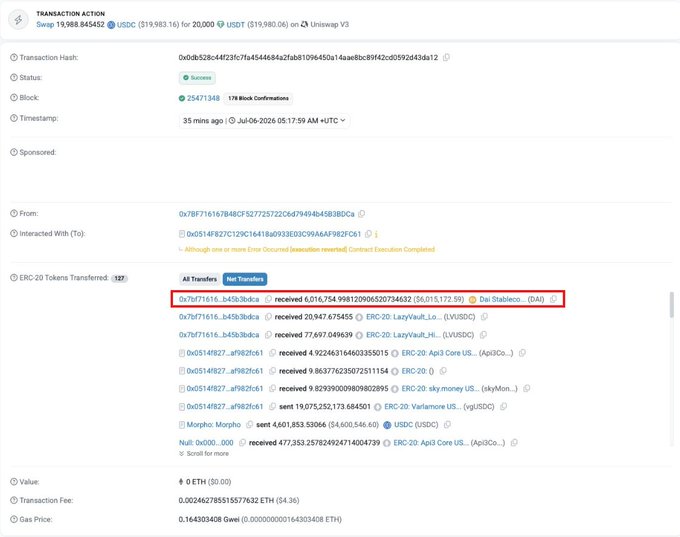Click help icon next to ERC-20 Tokens Transferred
The width and height of the screenshot is (680, 537).
[14, 278]
